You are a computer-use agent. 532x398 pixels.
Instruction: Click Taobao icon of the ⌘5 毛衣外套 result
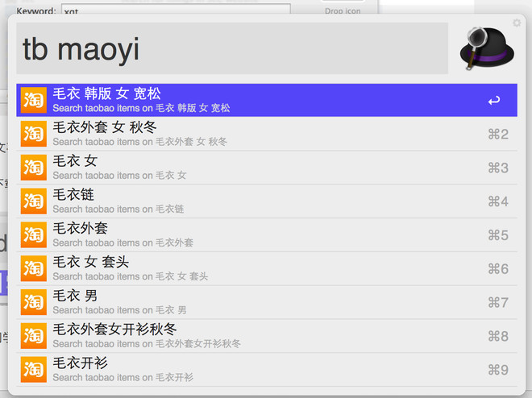[33, 234]
